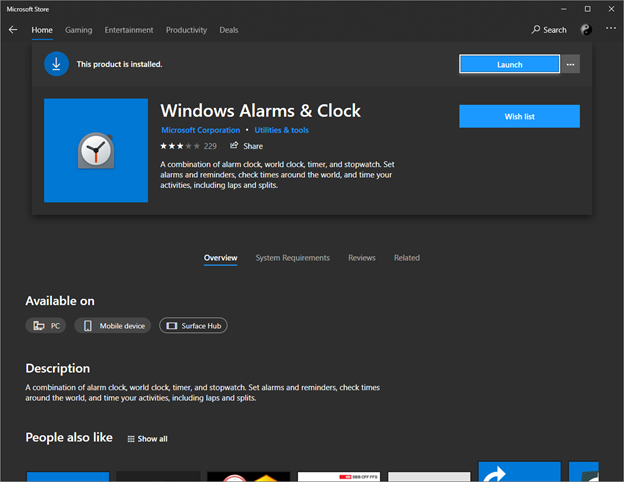Maximize the Microsoft Store window
624x482 pixels.
587,9
